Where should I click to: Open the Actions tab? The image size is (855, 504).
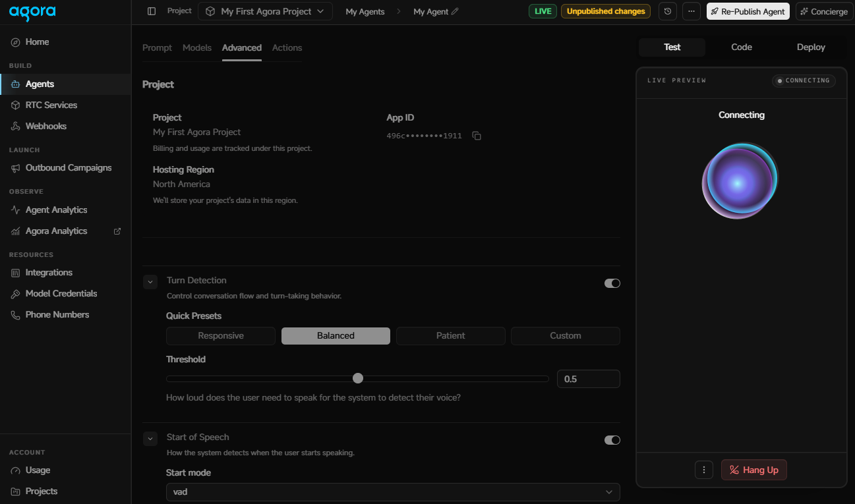pyautogui.click(x=287, y=48)
